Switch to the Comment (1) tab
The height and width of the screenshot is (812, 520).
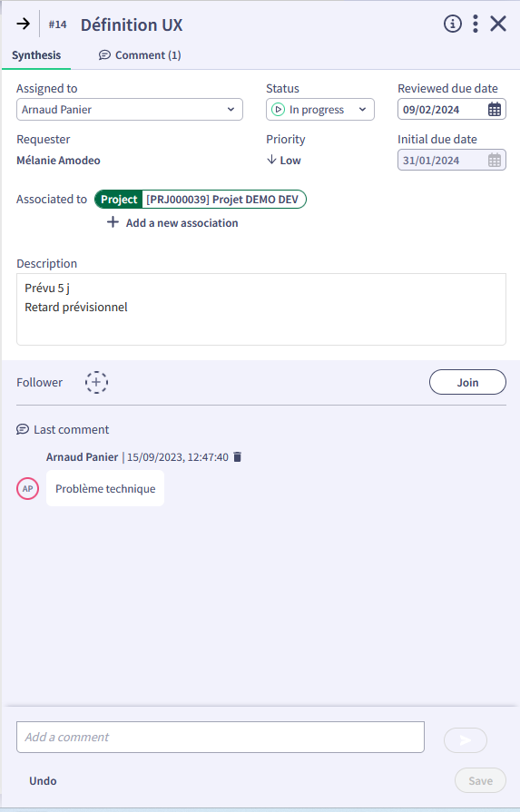click(x=140, y=55)
